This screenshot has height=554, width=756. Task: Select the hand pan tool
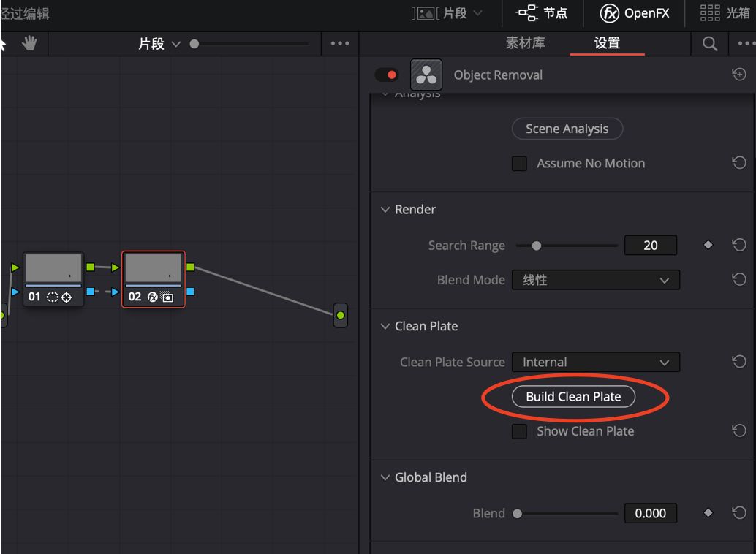tap(29, 43)
